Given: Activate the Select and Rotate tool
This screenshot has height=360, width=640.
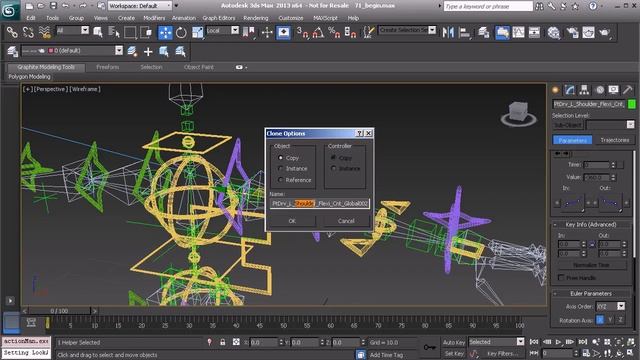Looking at the screenshot, I should (181, 32).
